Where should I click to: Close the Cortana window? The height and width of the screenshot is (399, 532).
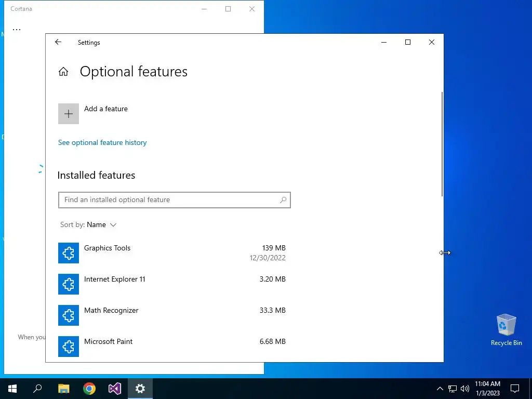pyautogui.click(x=252, y=9)
